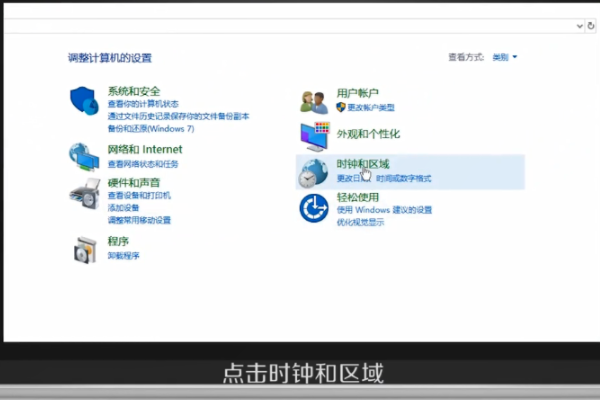Click 查看设备和打印机 link
Screen dimensions: 600x400
click(x=139, y=196)
